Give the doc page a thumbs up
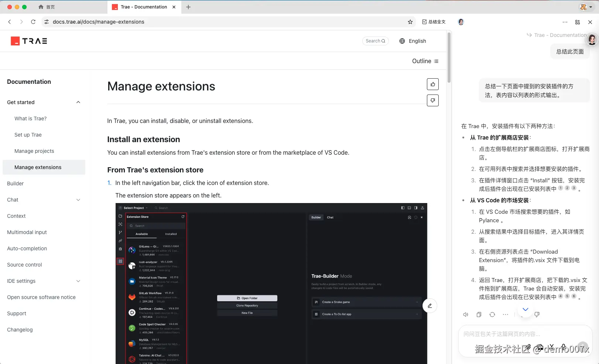The image size is (599, 364). point(433,84)
